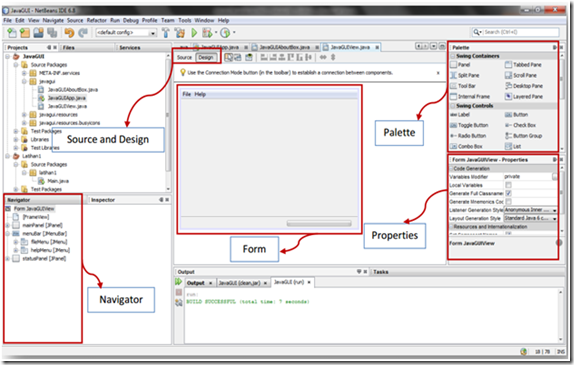Image resolution: width=574 pixels, height=365 pixels.
Task: Collapse the Swing Containers palette section
Action: click(x=453, y=56)
